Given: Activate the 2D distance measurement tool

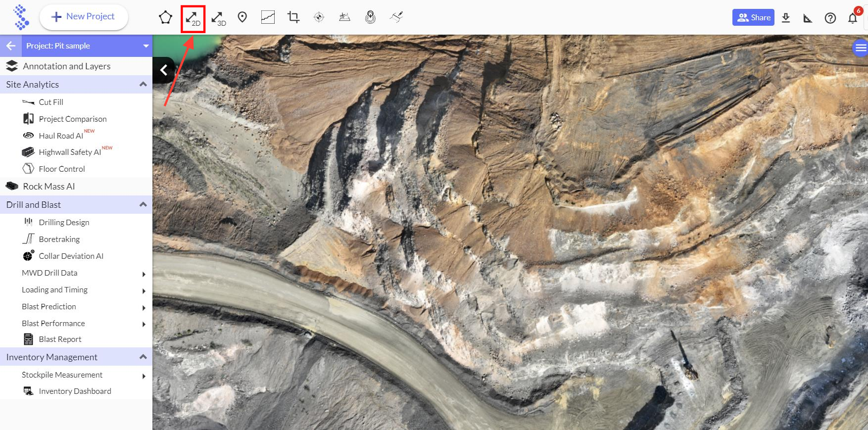Looking at the screenshot, I should point(193,19).
